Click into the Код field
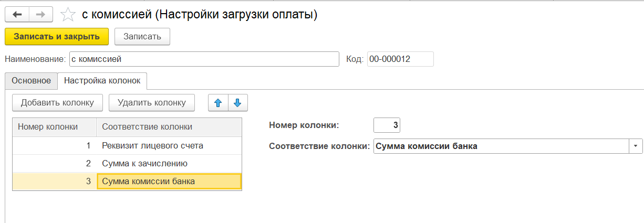644x223 pixels. point(400,59)
